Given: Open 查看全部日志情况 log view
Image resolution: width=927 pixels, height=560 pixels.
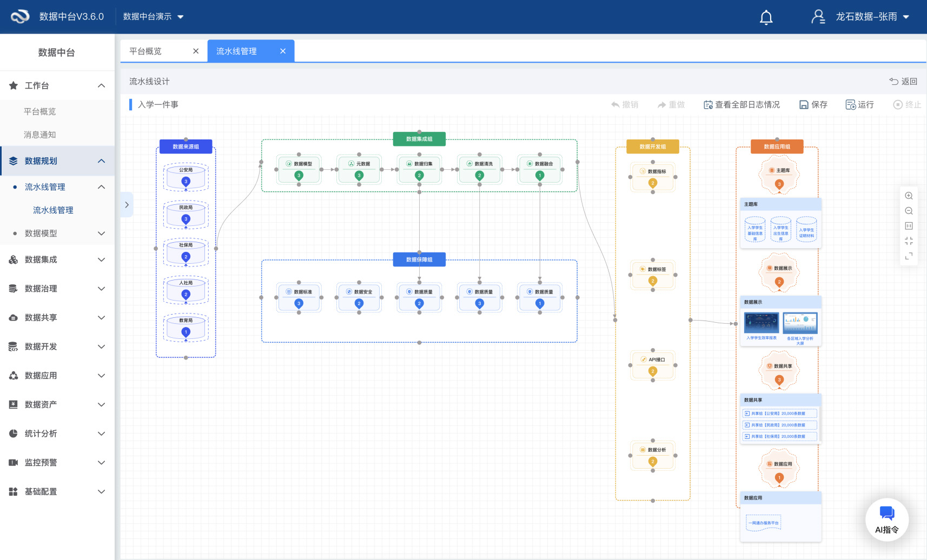Looking at the screenshot, I should point(741,105).
